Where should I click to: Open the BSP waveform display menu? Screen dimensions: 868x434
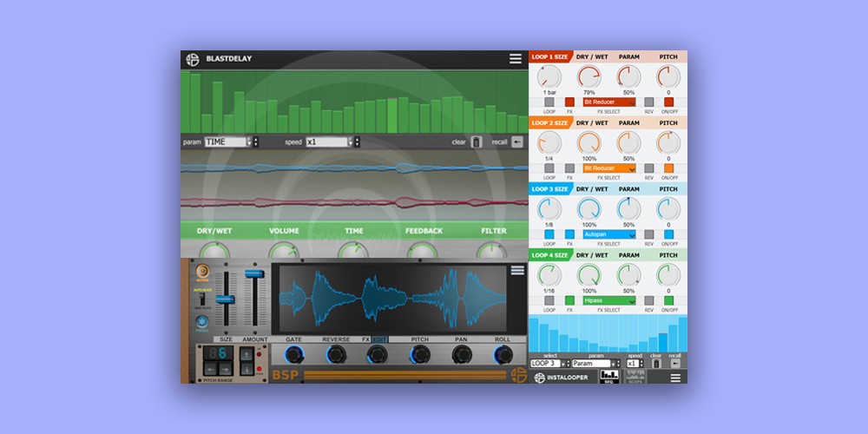click(518, 271)
